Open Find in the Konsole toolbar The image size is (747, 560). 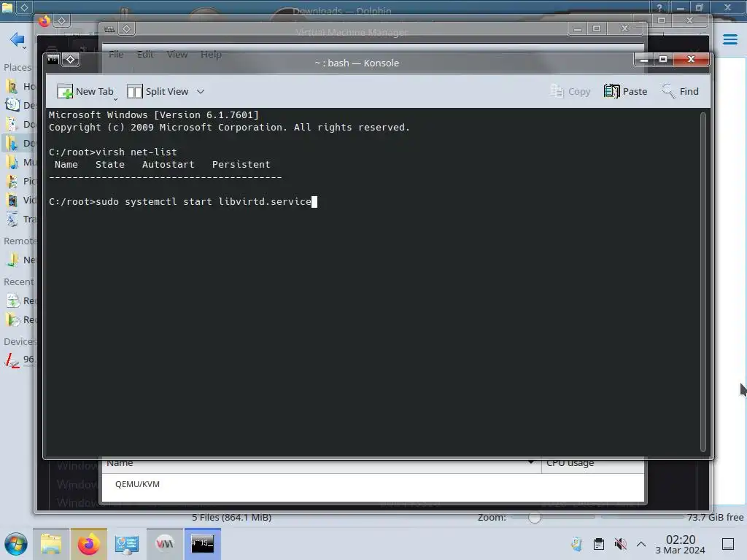click(681, 91)
